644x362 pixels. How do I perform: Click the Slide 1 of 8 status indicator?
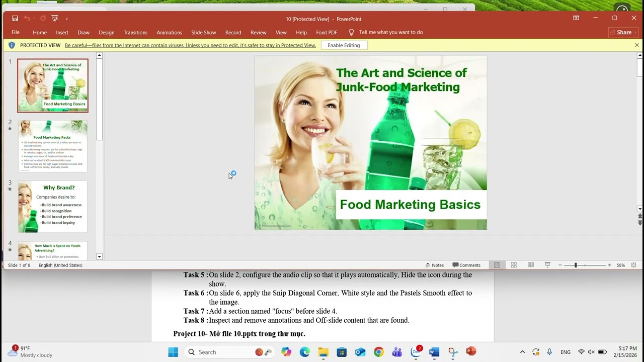click(19, 265)
